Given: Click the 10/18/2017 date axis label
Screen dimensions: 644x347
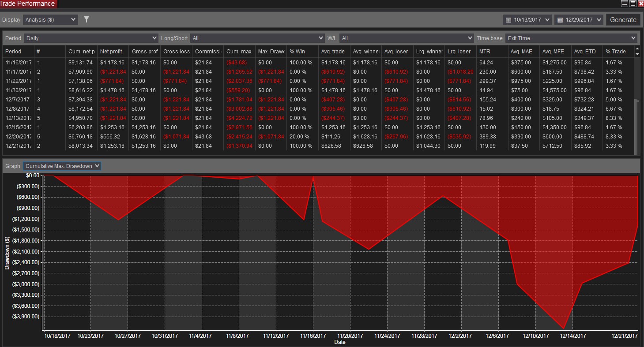Looking at the screenshot, I should click(57, 336).
